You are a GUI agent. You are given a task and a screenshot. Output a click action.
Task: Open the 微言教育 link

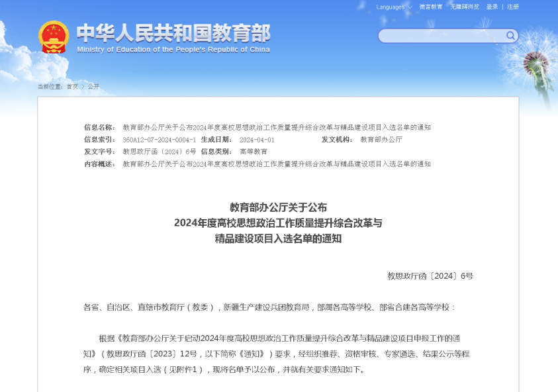[431, 7]
